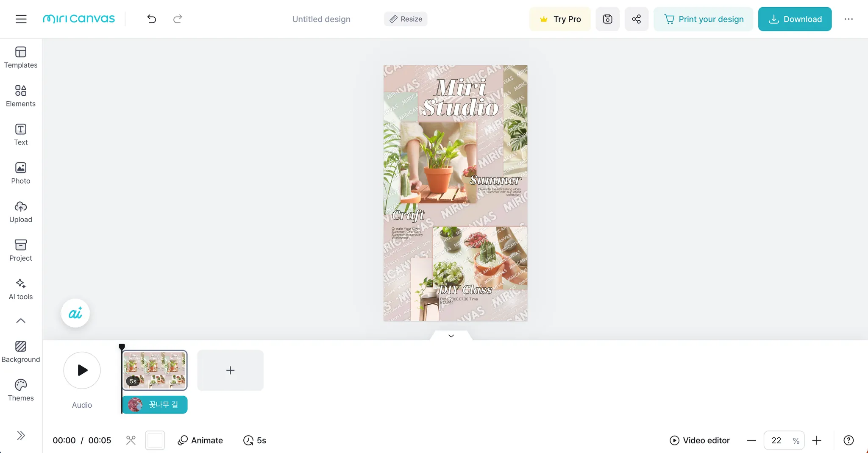The image size is (868, 453).
Task: Open the Text panel
Action: [x=21, y=134]
